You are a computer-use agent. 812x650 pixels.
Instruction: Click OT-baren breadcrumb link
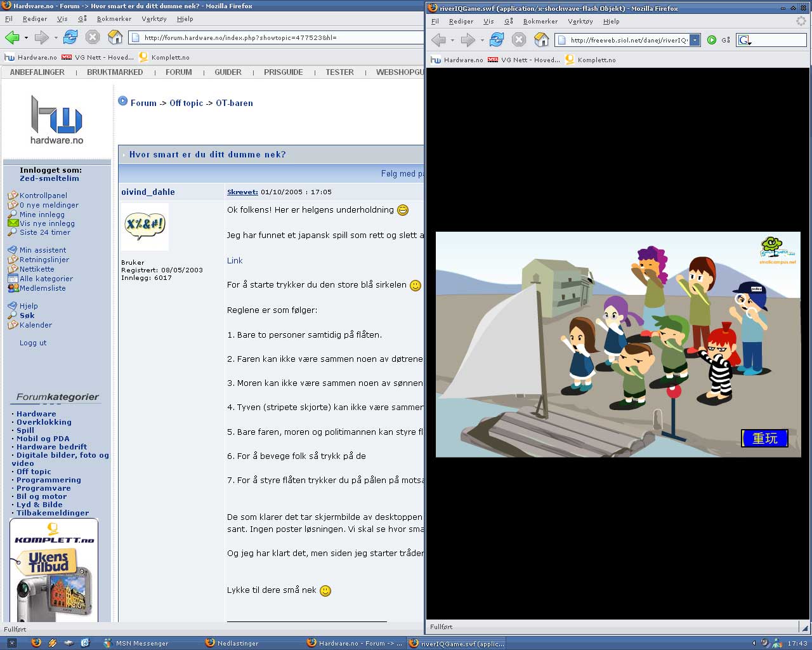(x=234, y=103)
